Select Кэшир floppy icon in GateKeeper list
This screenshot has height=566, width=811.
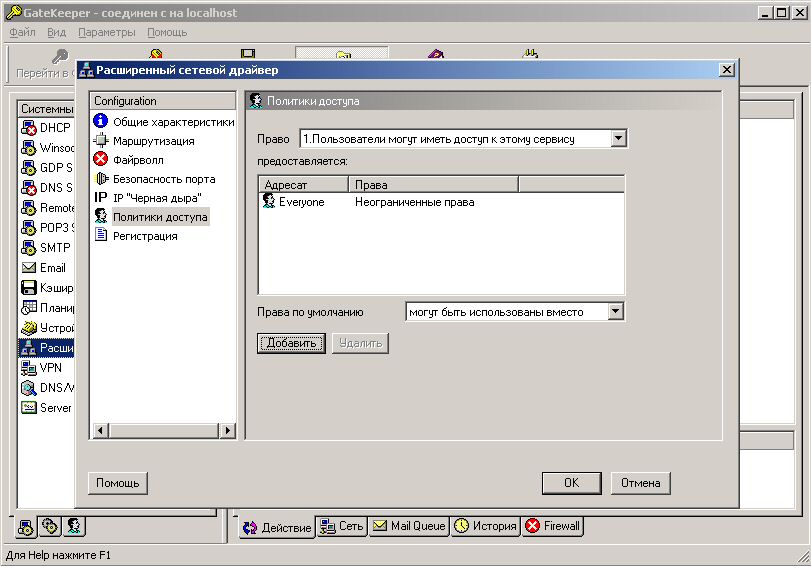tap(28, 288)
